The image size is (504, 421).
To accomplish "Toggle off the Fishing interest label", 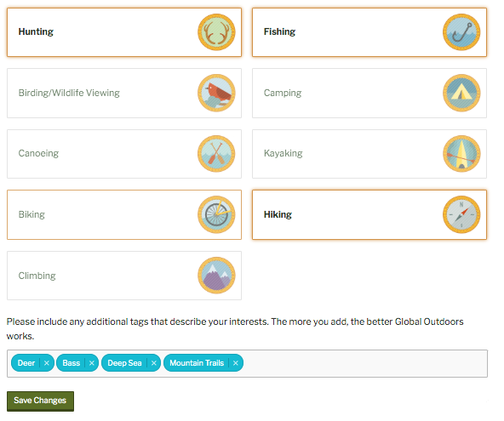I will click(279, 31).
